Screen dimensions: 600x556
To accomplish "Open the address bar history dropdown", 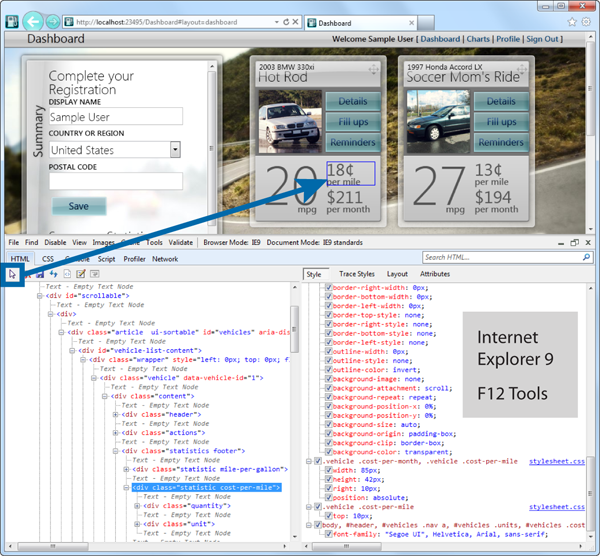I will 276,22.
